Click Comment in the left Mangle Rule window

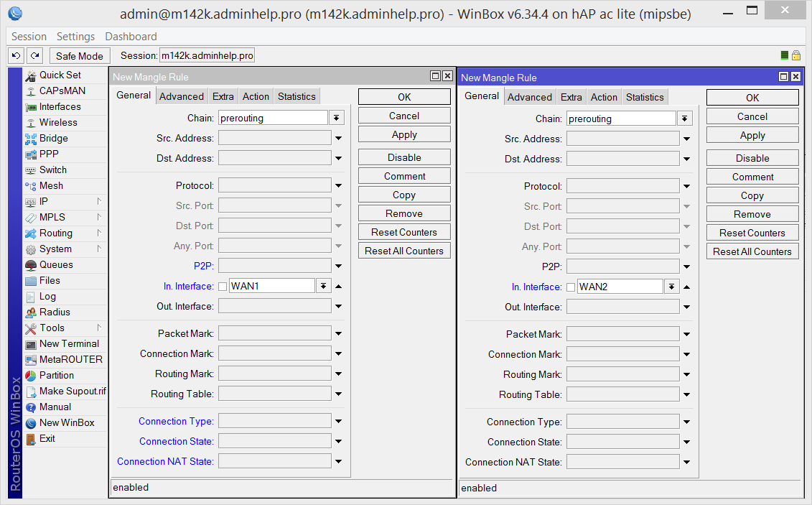tap(404, 176)
